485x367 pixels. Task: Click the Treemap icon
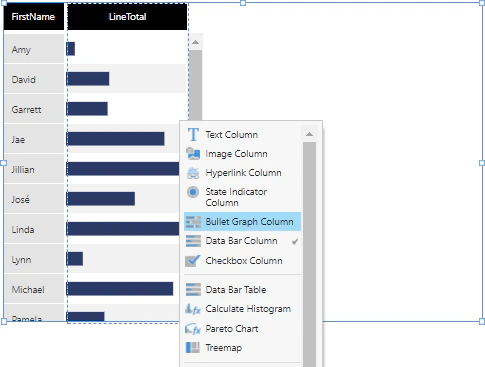[193, 348]
